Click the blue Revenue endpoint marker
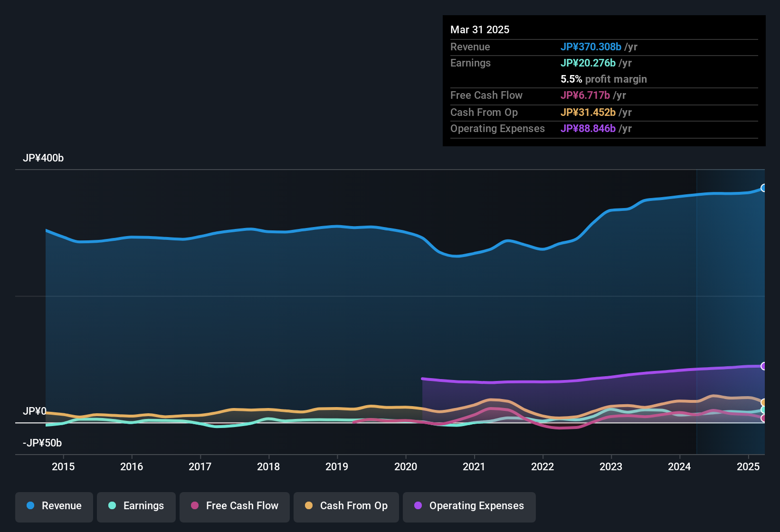The width and height of the screenshot is (780, 532). click(764, 188)
